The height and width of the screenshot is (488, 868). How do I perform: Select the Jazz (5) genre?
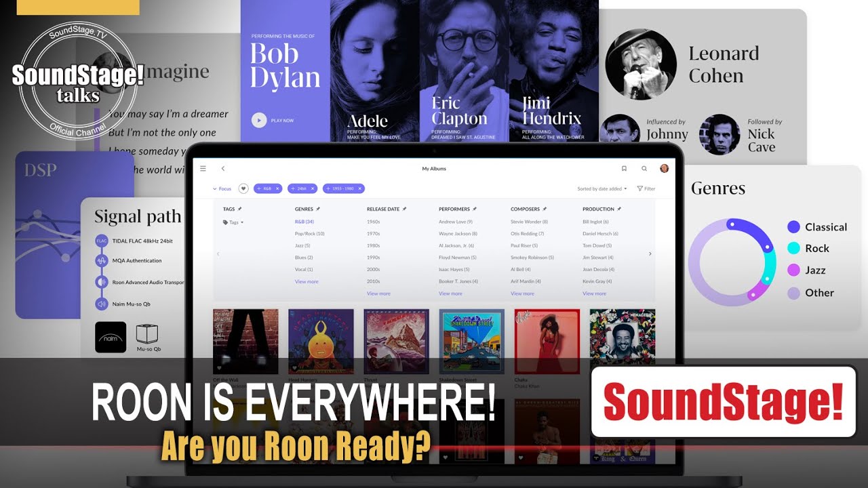(x=302, y=245)
